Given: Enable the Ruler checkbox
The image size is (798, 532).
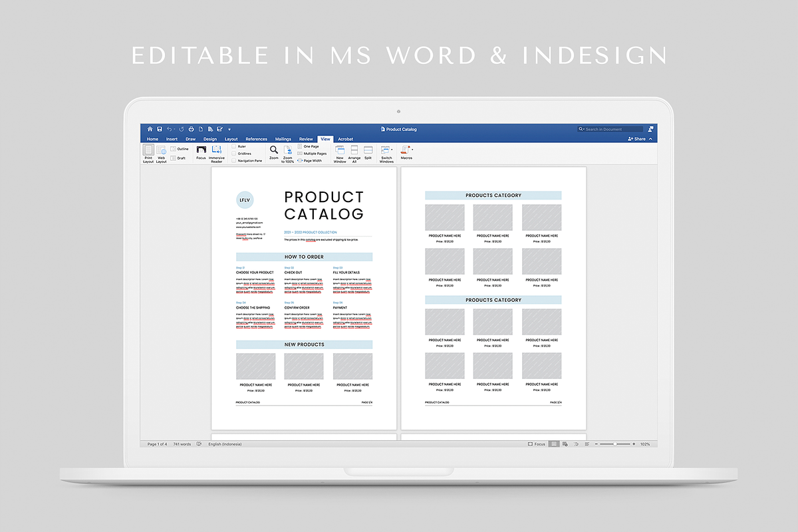Looking at the screenshot, I should click(233, 146).
